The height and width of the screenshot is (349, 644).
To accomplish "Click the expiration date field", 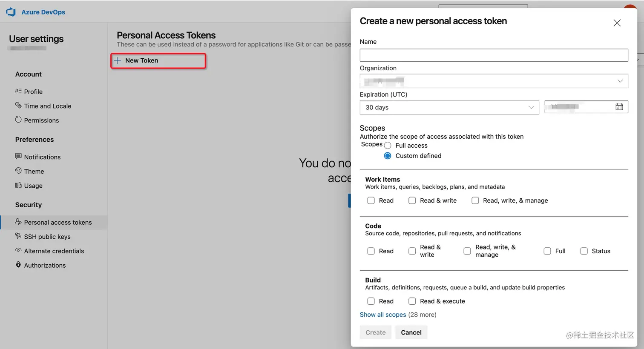I will (x=586, y=107).
